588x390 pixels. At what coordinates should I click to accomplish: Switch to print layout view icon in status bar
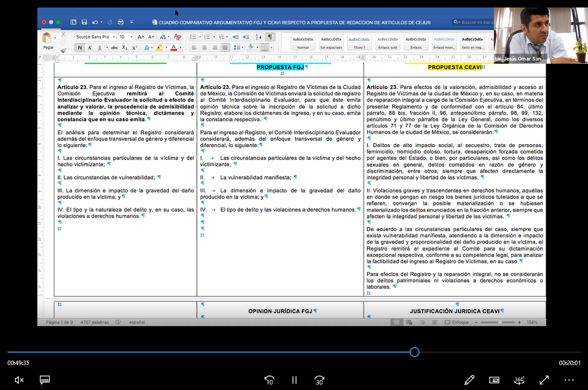tap(397, 322)
